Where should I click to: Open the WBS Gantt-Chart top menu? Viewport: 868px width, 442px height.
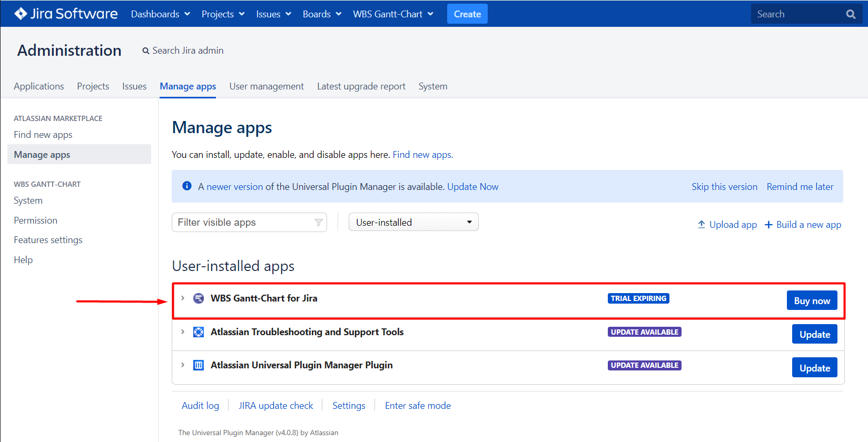pos(393,14)
